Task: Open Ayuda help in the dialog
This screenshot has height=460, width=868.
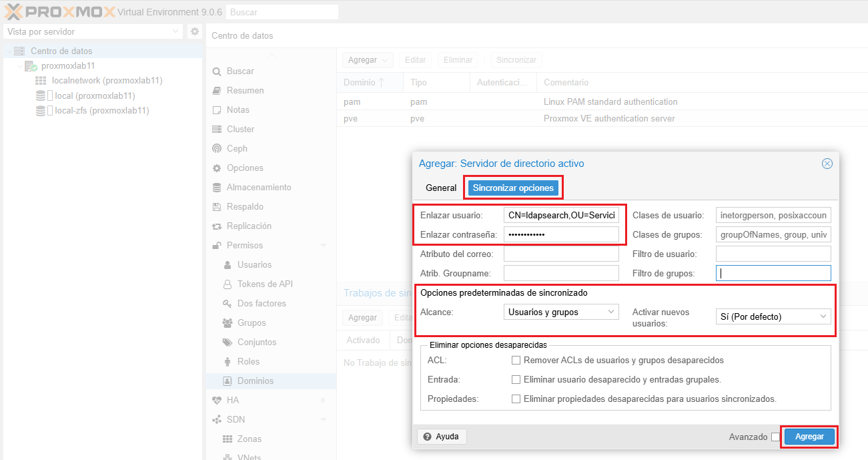Action: click(442, 436)
